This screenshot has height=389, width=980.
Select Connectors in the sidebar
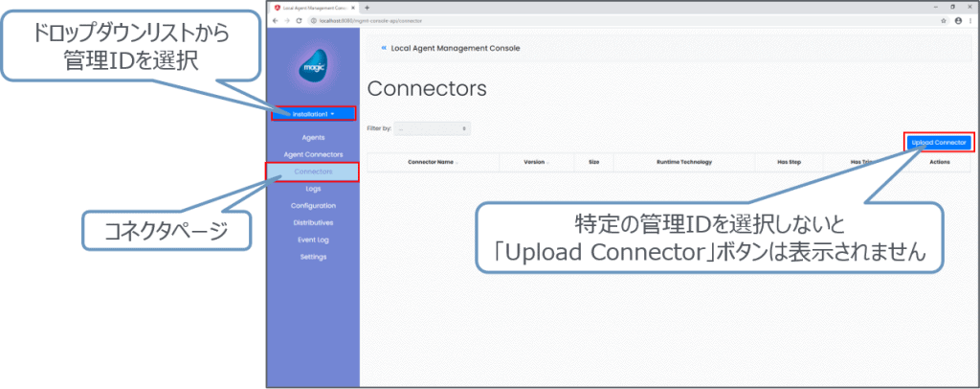[313, 172]
